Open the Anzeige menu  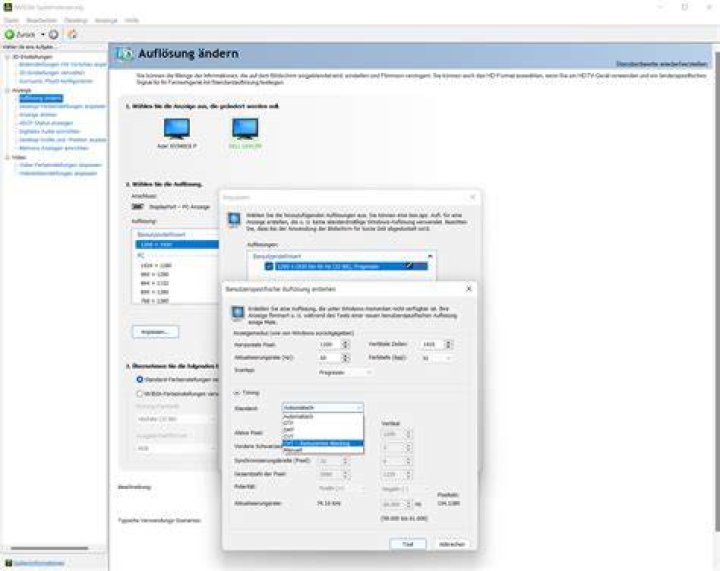pyautogui.click(x=106, y=20)
